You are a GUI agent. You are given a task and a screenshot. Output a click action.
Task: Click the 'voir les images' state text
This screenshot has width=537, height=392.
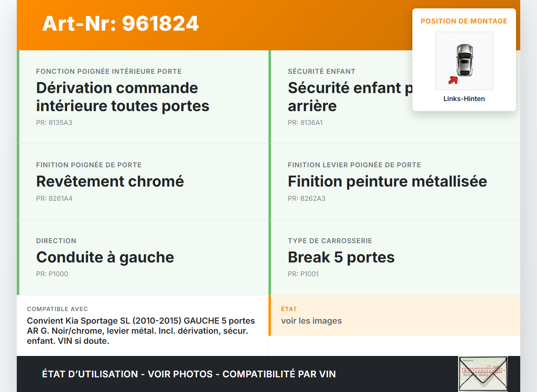(x=311, y=321)
